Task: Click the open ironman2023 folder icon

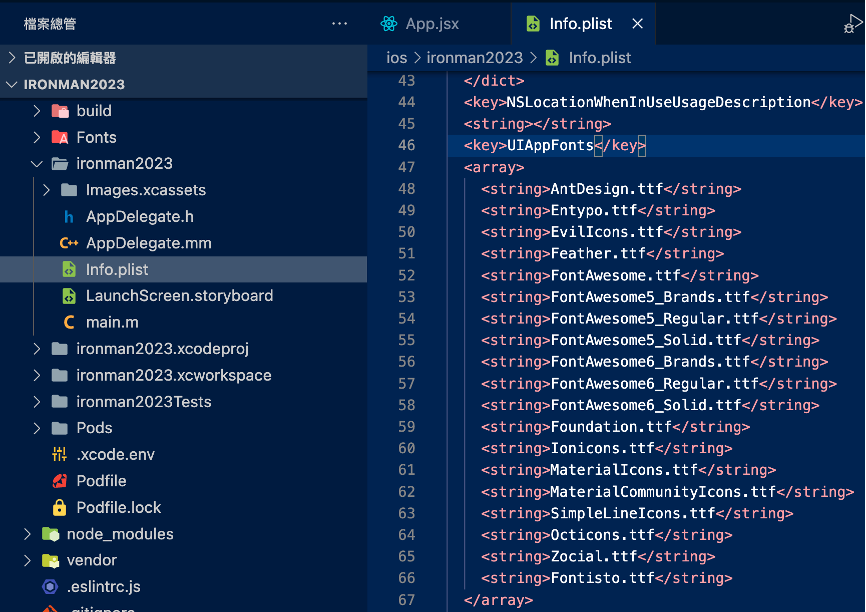Action: (x=60, y=163)
